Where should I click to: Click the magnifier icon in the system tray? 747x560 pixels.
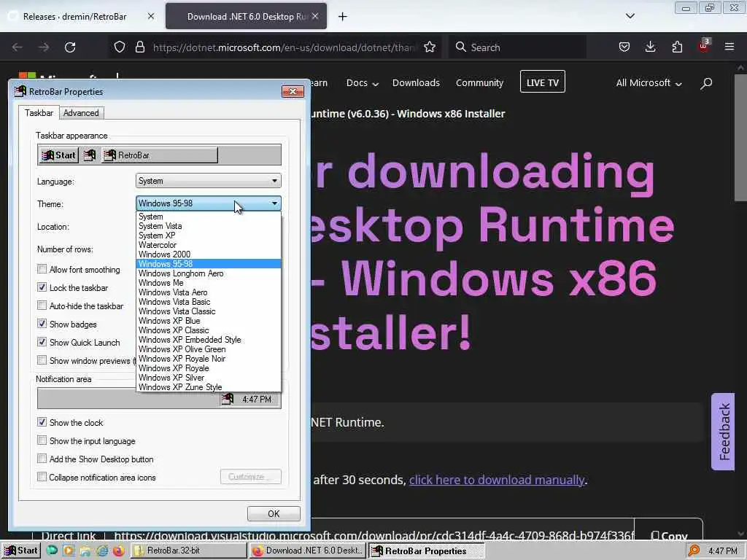coord(694,551)
